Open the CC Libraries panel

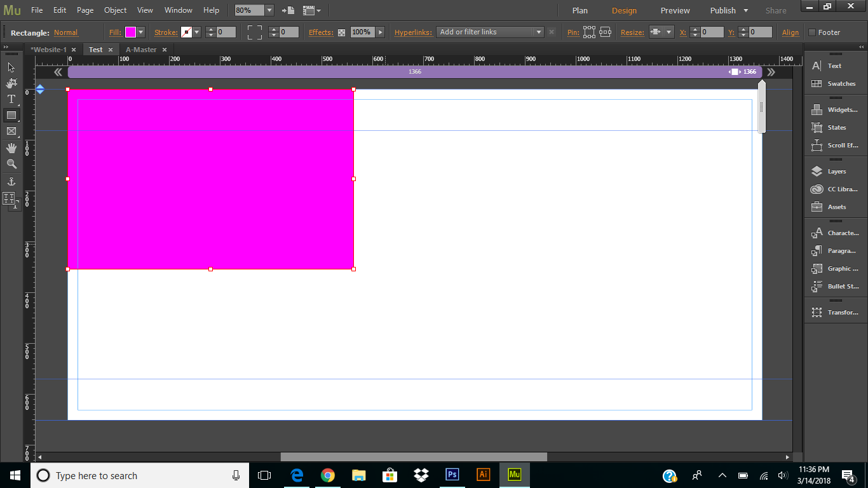point(836,189)
